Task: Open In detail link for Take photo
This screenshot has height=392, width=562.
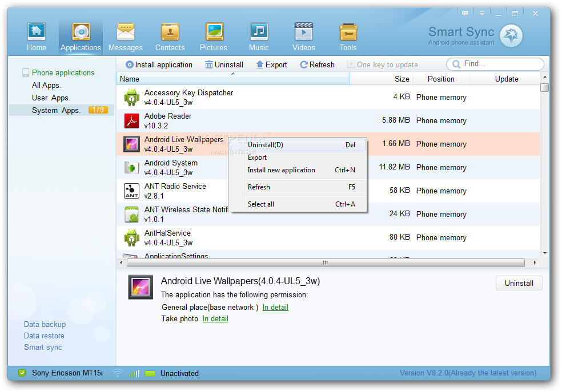Action: click(x=215, y=318)
